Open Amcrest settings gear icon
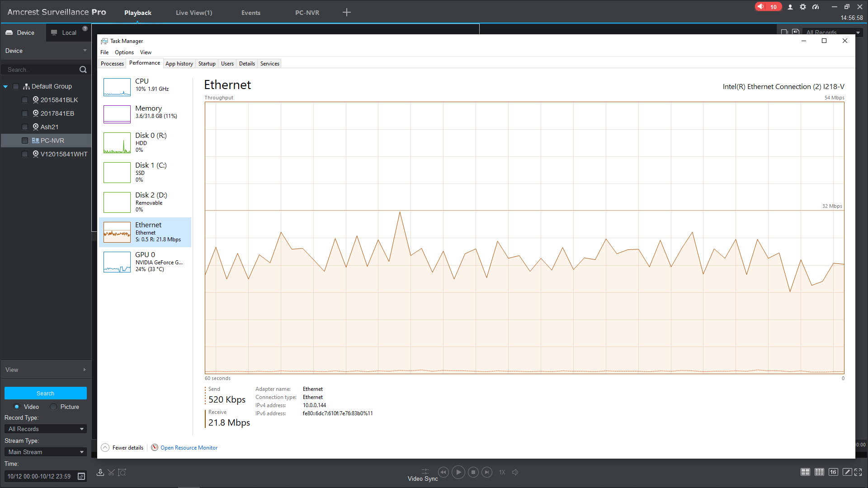The height and width of the screenshot is (488, 868). coord(803,7)
